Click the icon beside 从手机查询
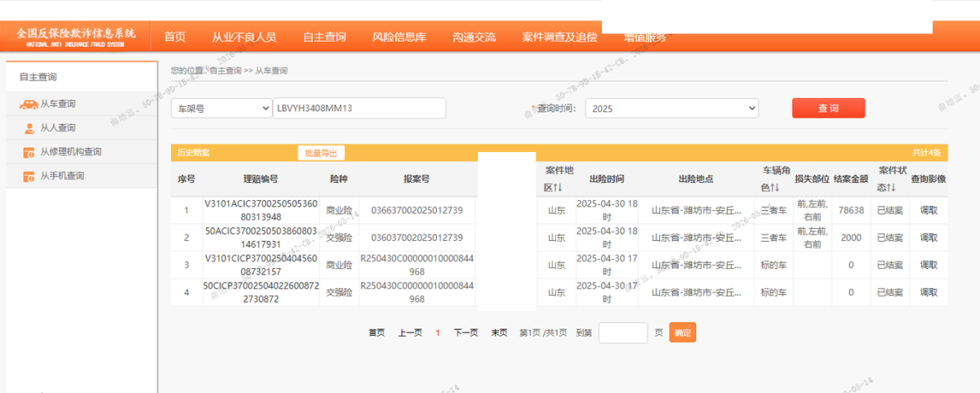Viewport: 980px width, 393px height. click(x=29, y=176)
